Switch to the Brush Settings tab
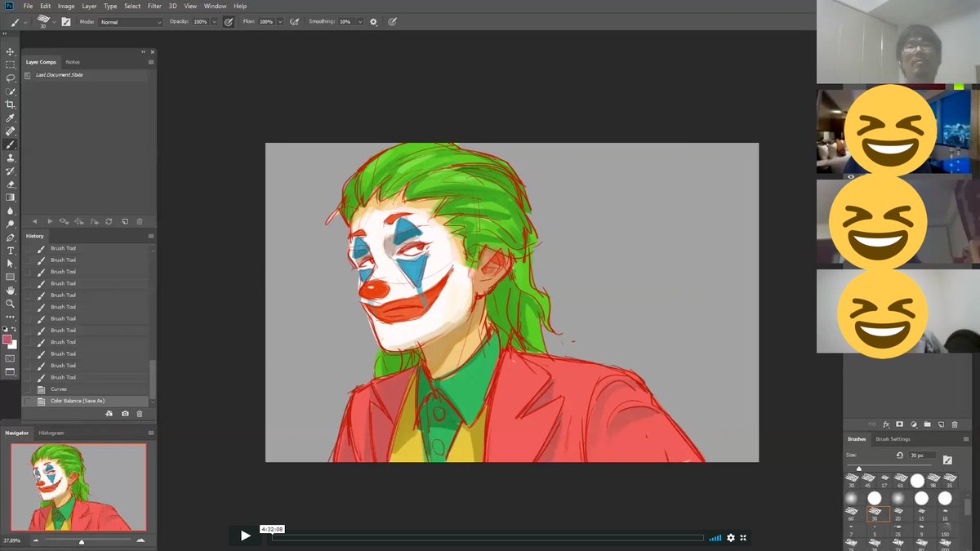 tap(893, 439)
